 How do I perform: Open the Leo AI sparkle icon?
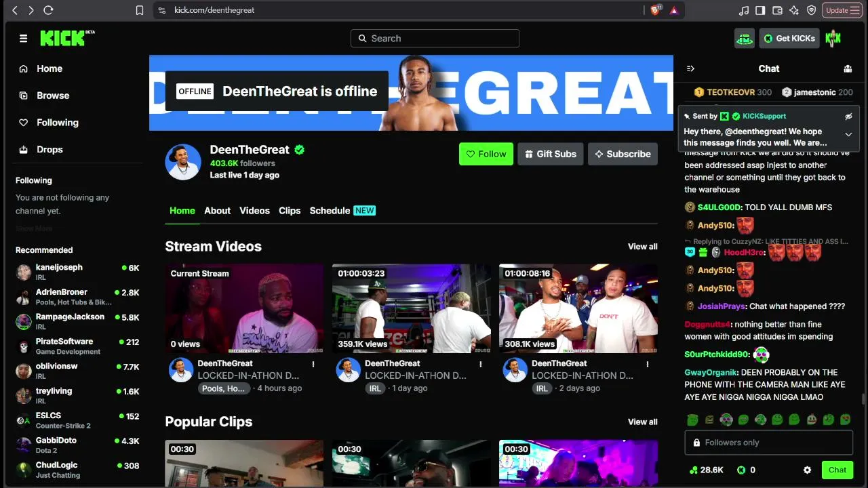coord(794,10)
